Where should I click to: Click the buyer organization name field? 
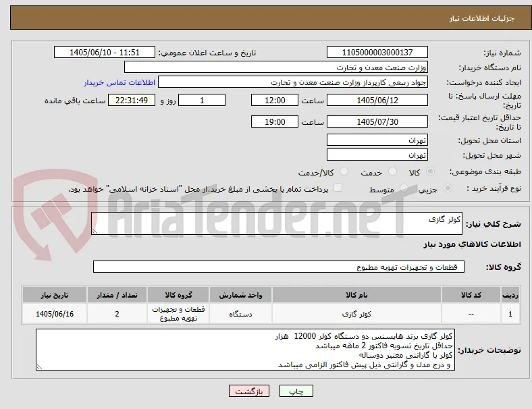(x=276, y=67)
